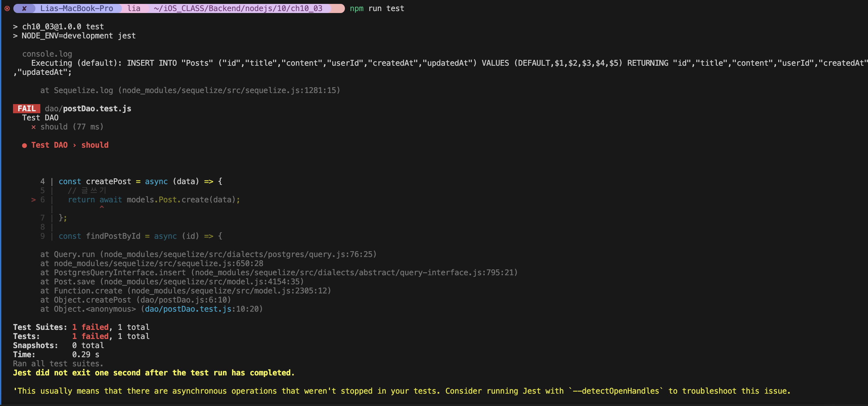Open dao/postDao.test.js link in stack trace
The image size is (868, 406).
coord(188,309)
